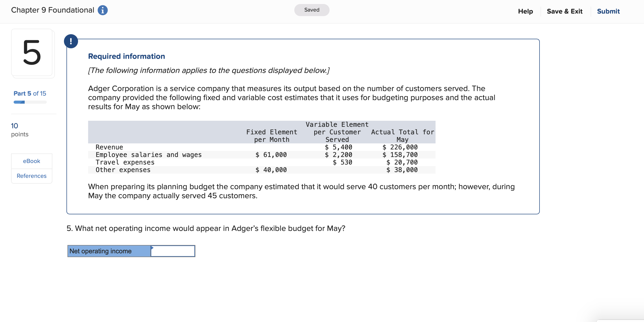Click the Part 5 of 15 label

pos(29,93)
